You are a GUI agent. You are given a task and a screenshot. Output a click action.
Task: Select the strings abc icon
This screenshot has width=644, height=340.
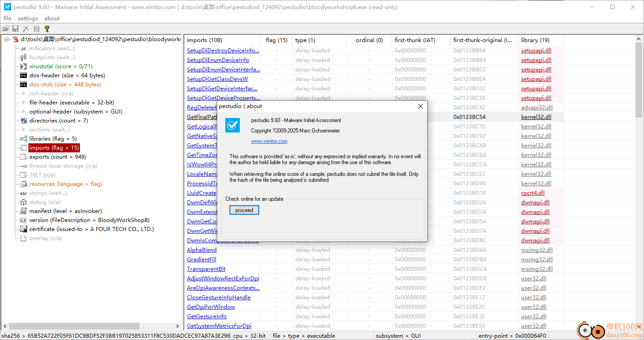[x=23, y=193]
